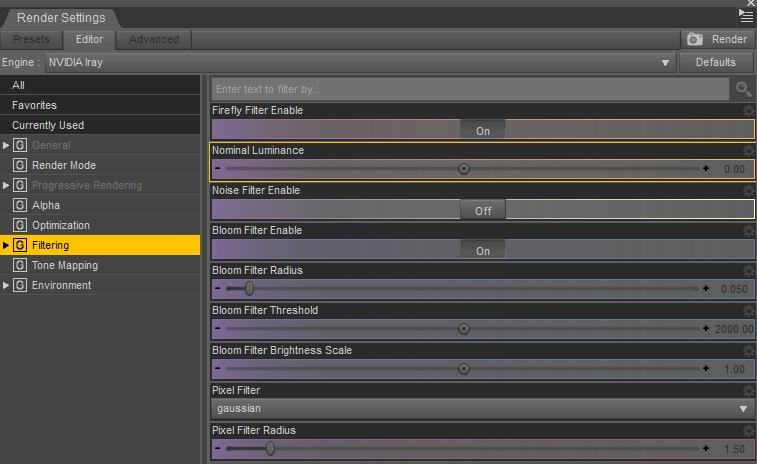Viewport: 757px width, 464px height.
Task: Click the Render button
Action: coord(717,39)
